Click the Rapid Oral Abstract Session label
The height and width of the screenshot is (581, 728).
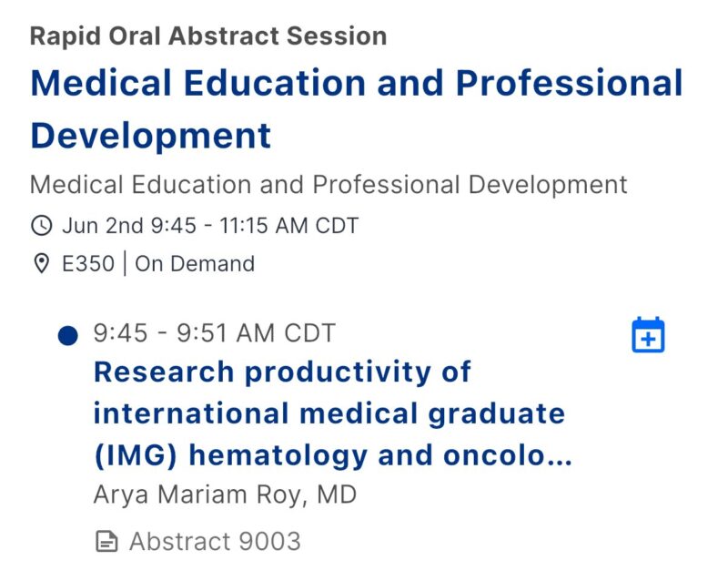click(x=208, y=36)
